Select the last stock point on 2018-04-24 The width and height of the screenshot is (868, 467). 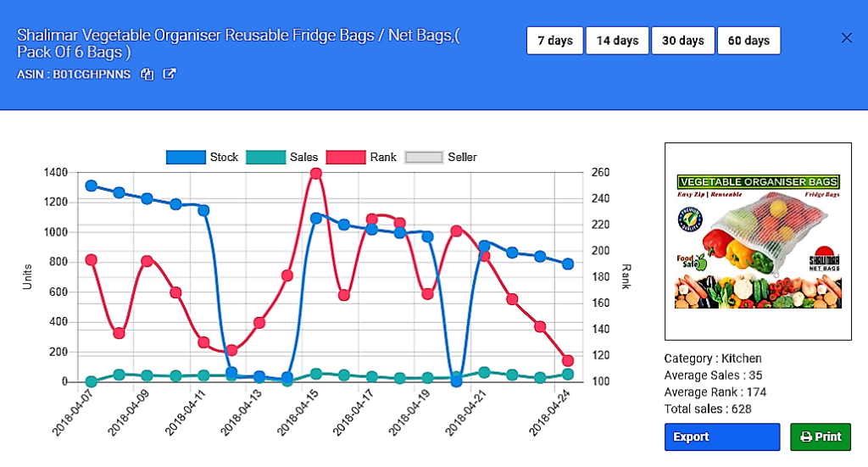pos(567,264)
